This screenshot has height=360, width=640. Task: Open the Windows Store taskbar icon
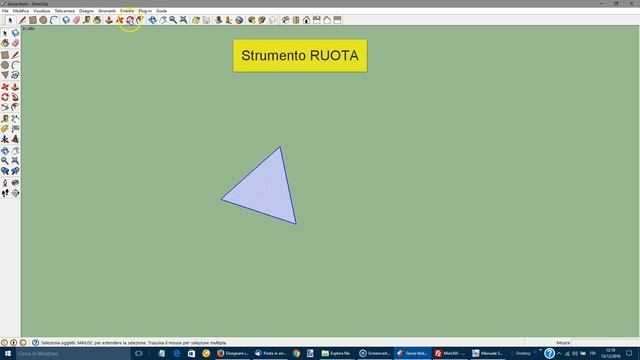click(x=191, y=353)
